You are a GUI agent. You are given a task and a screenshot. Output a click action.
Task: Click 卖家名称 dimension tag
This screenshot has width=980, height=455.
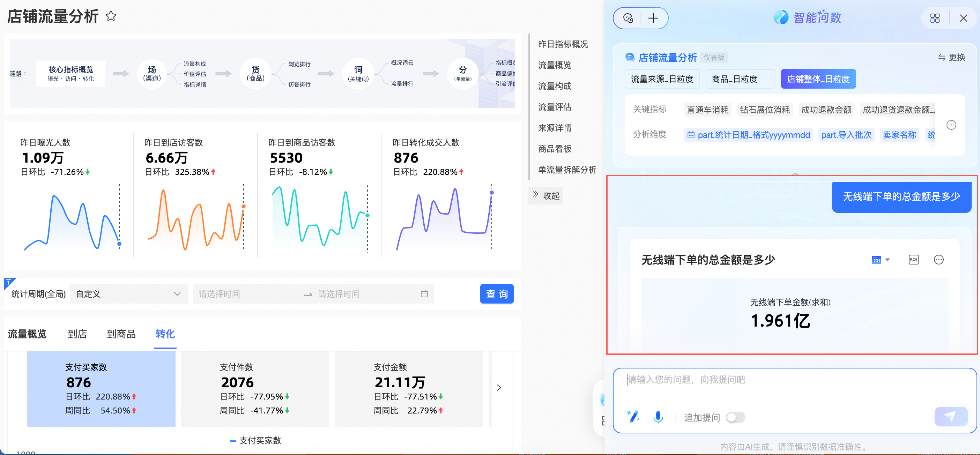click(899, 135)
